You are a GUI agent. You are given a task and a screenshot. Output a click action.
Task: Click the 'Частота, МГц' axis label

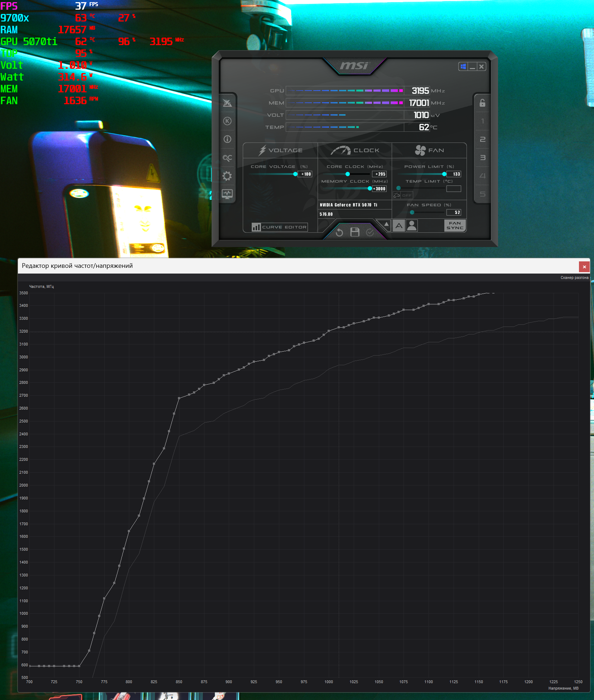pyautogui.click(x=42, y=286)
